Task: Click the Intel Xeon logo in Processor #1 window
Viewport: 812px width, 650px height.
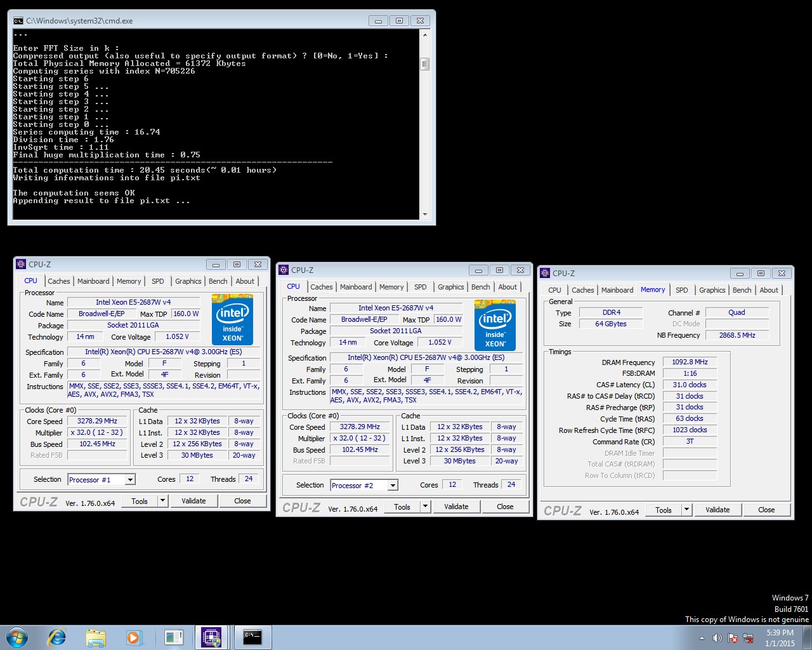Action: point(232,319)
